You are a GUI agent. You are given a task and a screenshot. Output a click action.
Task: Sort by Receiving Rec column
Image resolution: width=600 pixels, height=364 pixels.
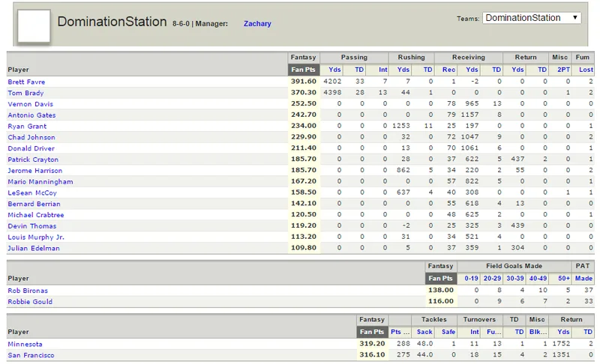coord(448,70)
